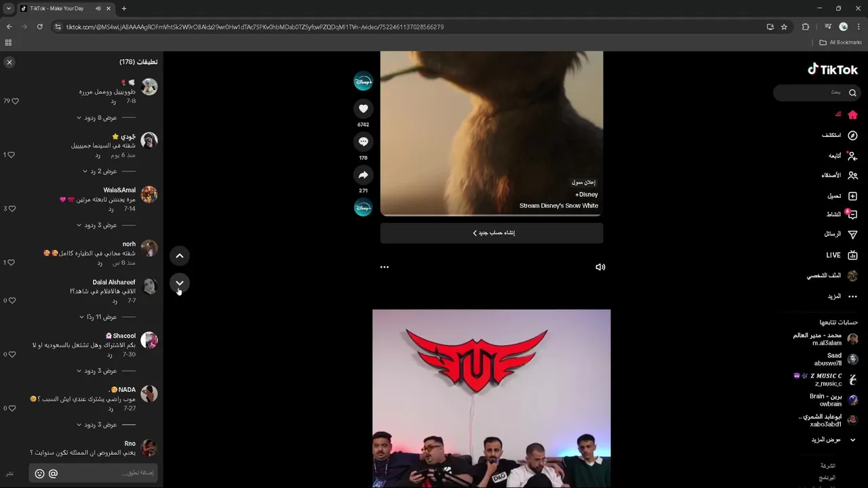The height and width of the screenshot is (488, 868).
Task: Open the Explore (استكشف) tab
Action: 840,136
